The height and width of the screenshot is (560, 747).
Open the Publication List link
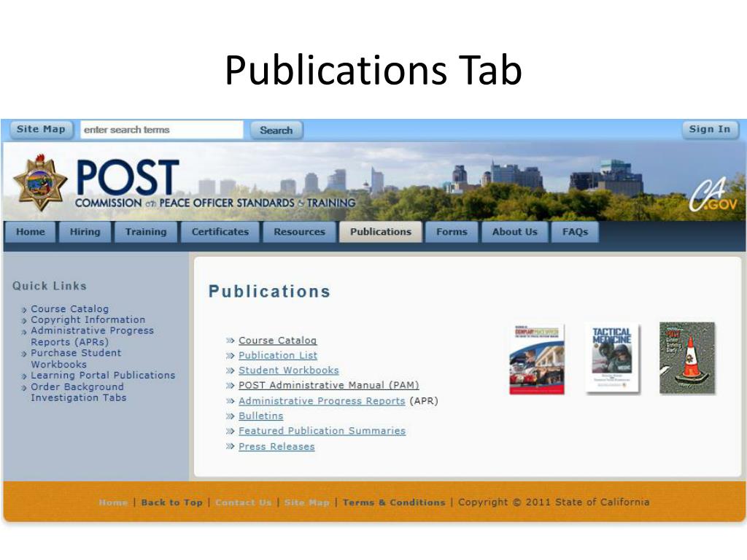coord(278,355)
